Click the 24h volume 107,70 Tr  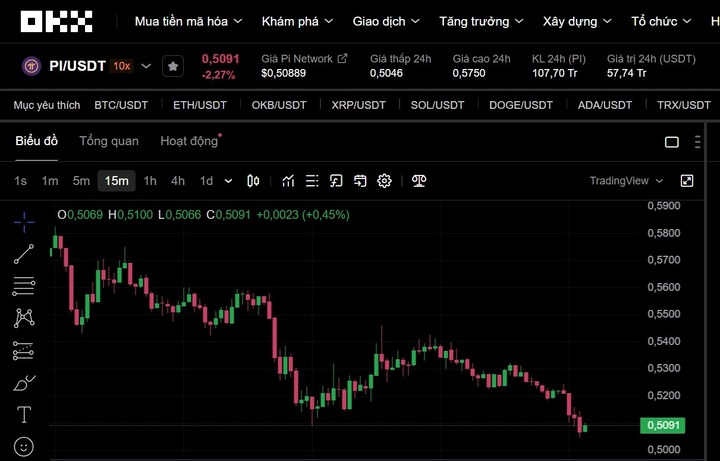pos(555,73)
